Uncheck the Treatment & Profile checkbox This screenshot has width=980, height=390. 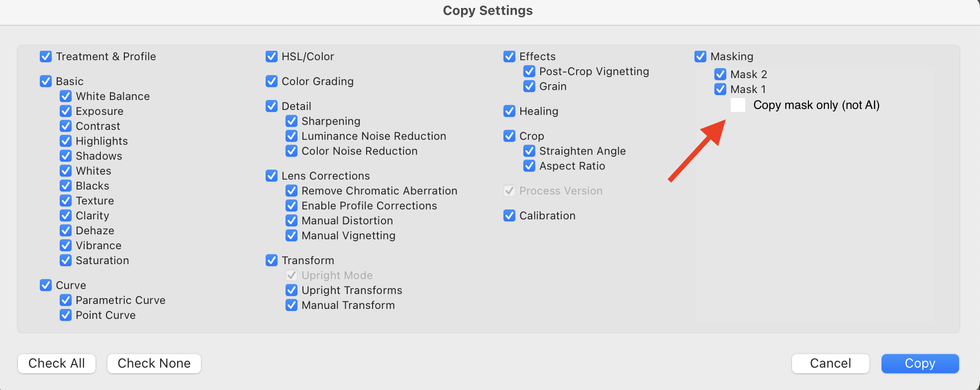[46, 56]
